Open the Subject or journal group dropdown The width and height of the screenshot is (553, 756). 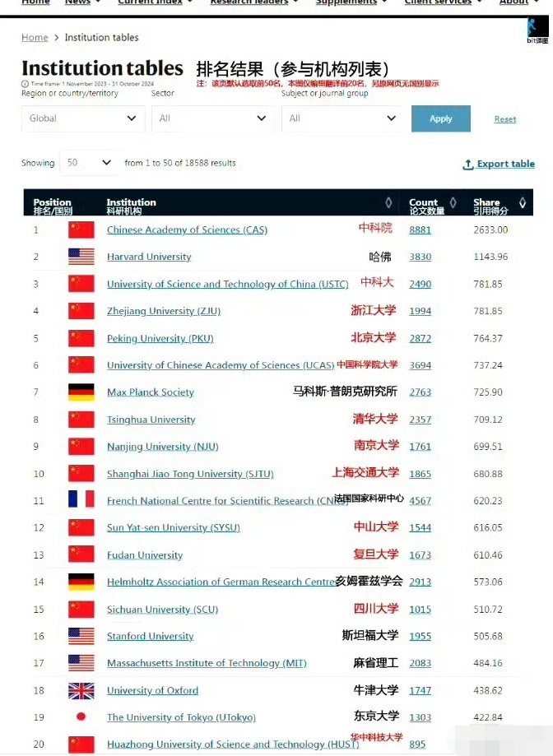pos(343,118)
